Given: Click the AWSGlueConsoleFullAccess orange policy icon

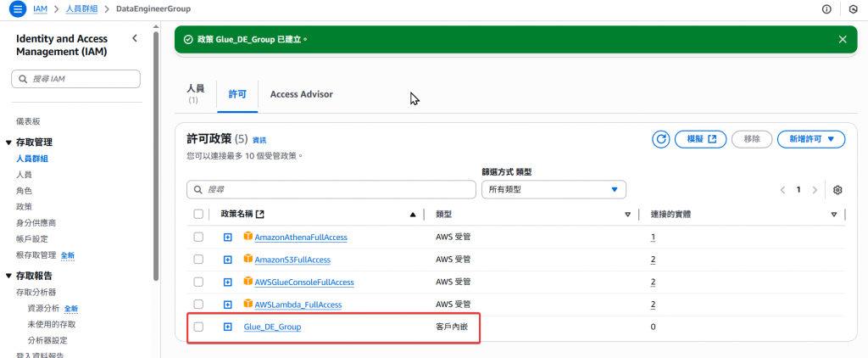Looking at the screenshot, I should 248,282.
